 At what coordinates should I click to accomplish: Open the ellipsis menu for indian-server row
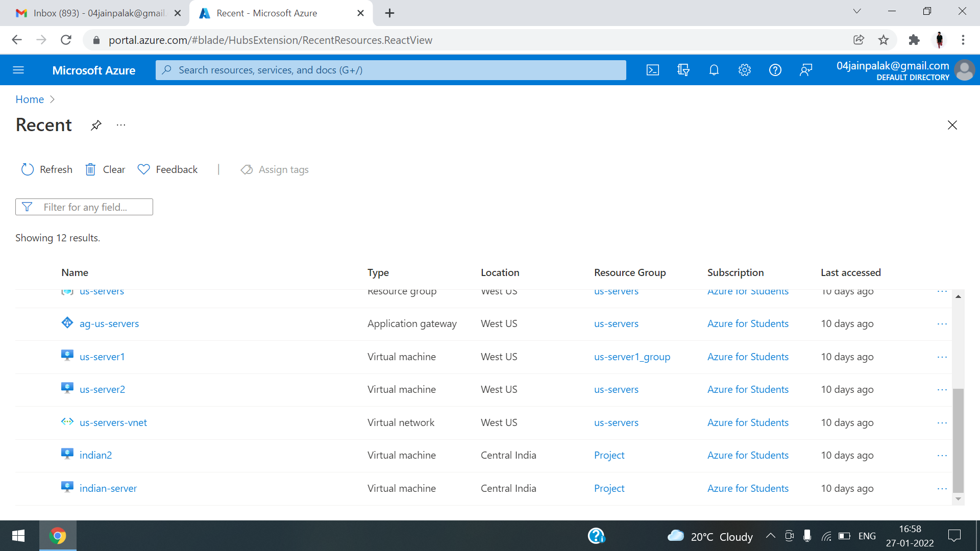click(942, 489)
